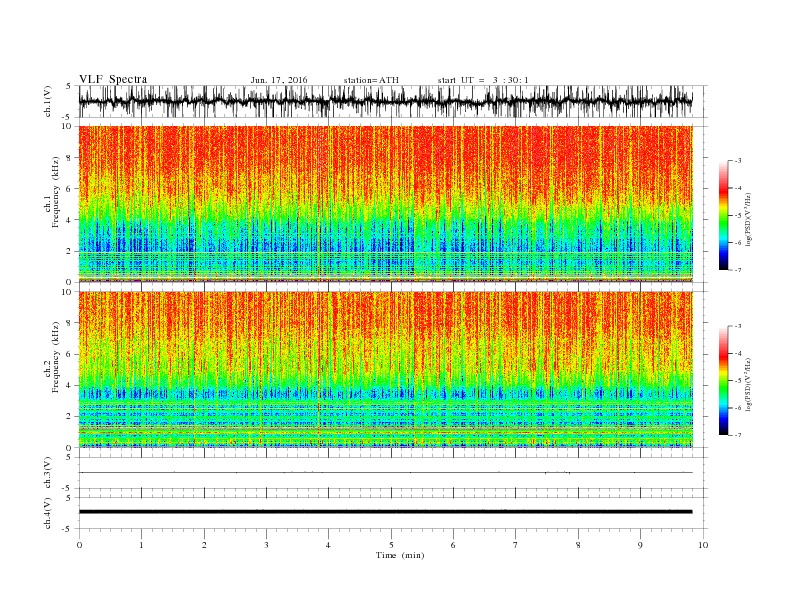Screen dimensions: 792x612
Task: Click the "8" kHz tick on ch.1 spectrogram
Action: 69,158
